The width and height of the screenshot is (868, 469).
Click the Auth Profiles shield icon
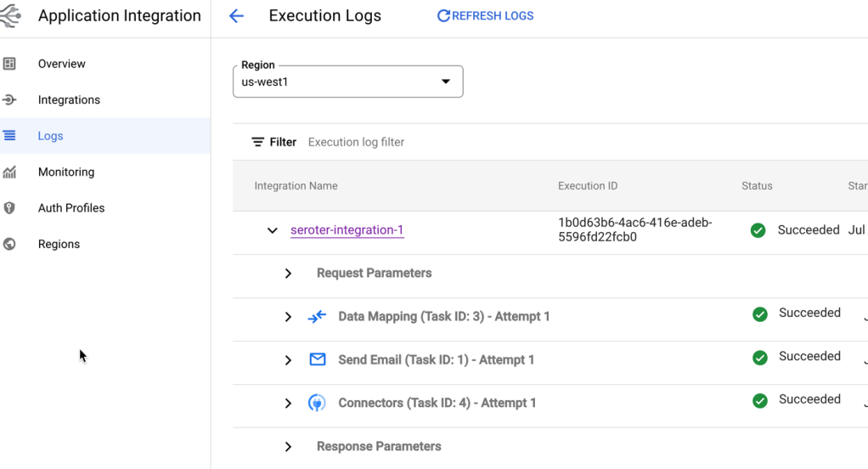tap(10, 208)
